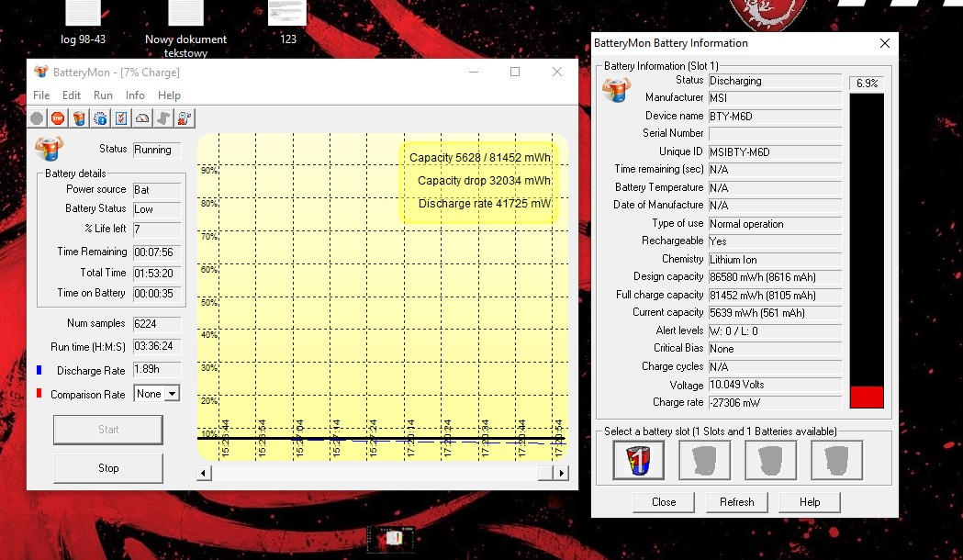Screen dimensions: 963x560
Task: Click Time Remaining value 00:07:56
Action: (x=157, y=252)
